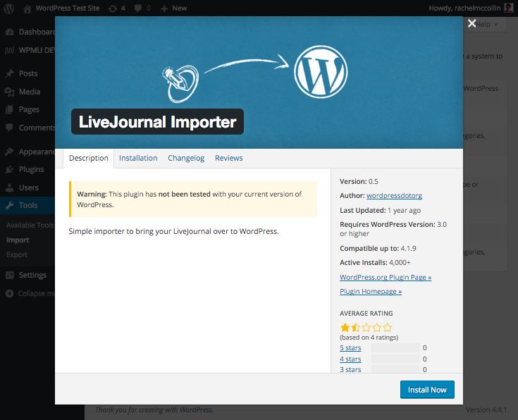Open the Import submenu item
This screenshot has height=420, width=518.
[x=18, y=240]
